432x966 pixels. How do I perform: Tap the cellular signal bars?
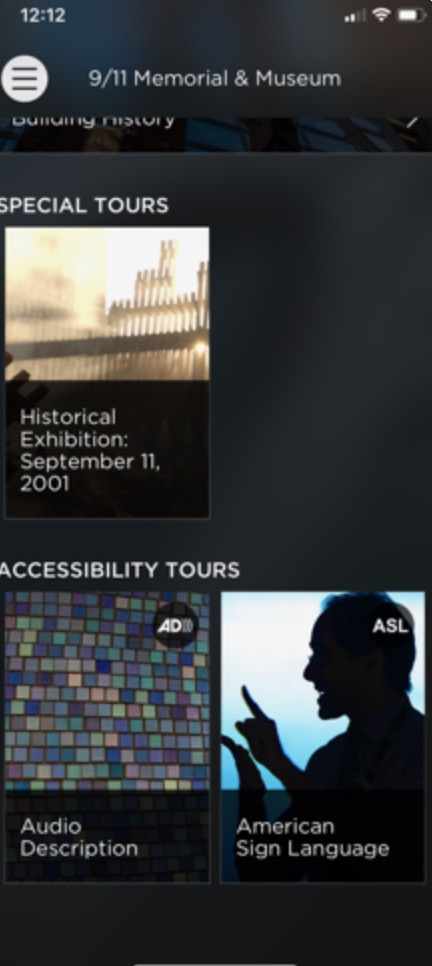(x=355, y=15)
